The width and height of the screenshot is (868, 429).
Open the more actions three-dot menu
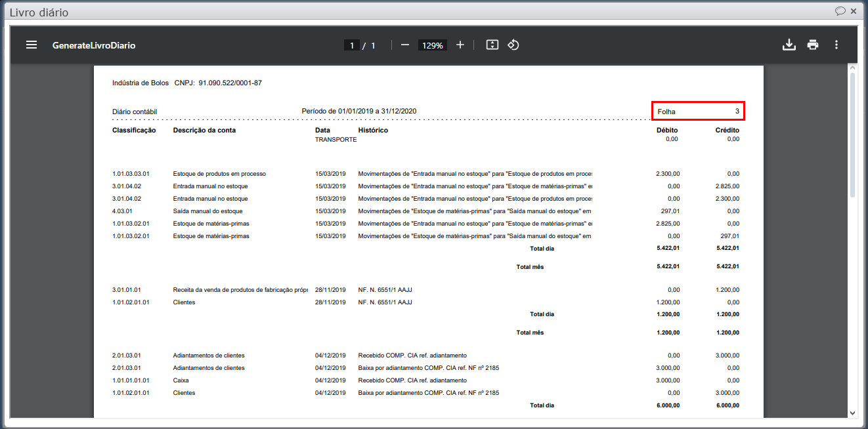point(836,45)
